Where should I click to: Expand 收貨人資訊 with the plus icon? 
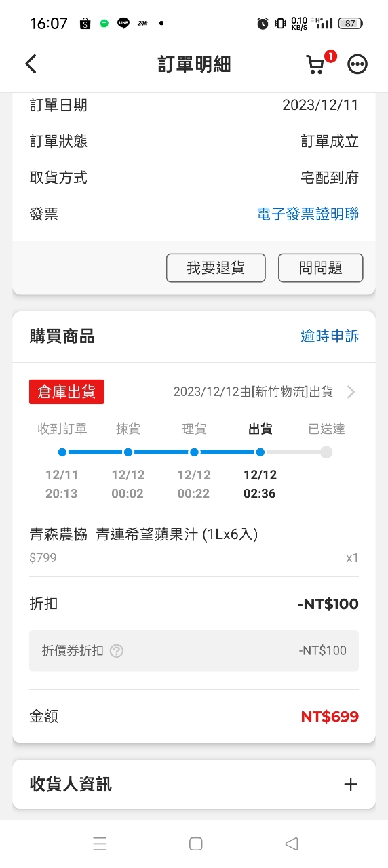(x=350, y=785)
